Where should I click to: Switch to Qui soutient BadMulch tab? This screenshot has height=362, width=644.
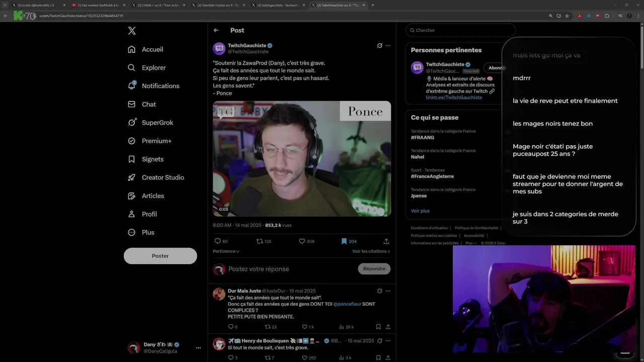coord(98,5)
